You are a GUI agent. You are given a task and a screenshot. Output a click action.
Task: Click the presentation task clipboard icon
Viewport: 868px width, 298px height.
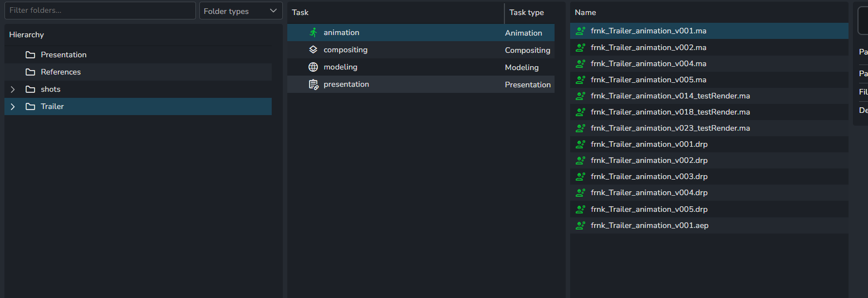[x=313, y=84]
